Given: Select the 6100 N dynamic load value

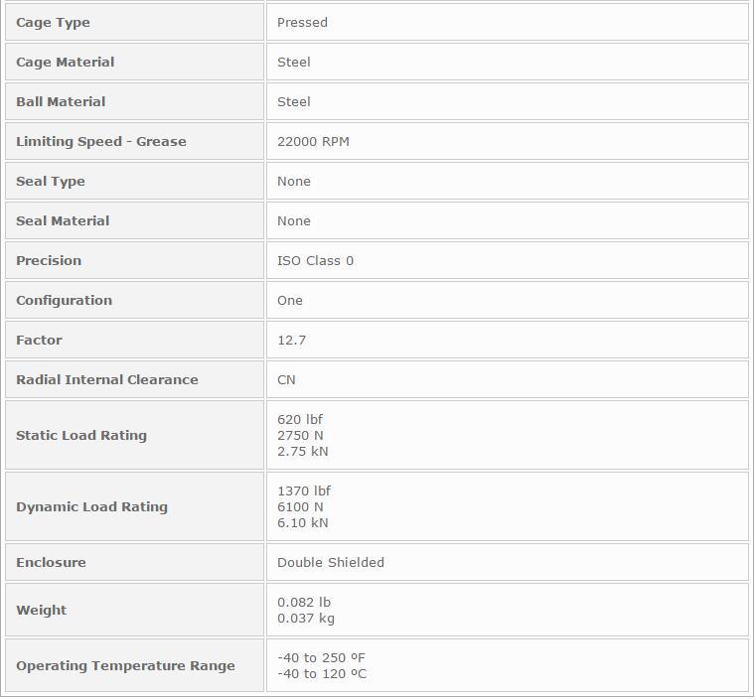Looking at the screenshot, I should click(x=300, y=506).
